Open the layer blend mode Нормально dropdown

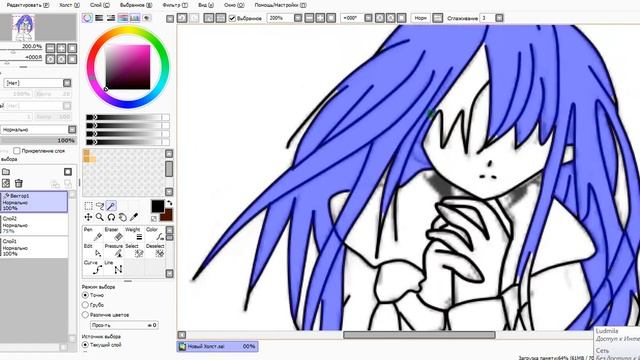click(x=72, y=129)
